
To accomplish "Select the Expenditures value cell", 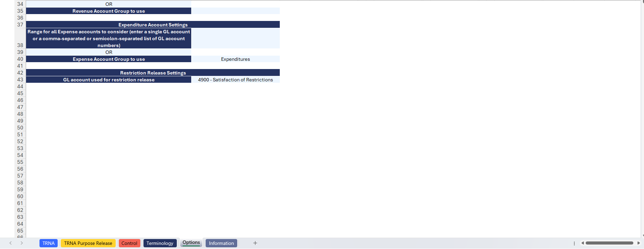I will (235, 59).
